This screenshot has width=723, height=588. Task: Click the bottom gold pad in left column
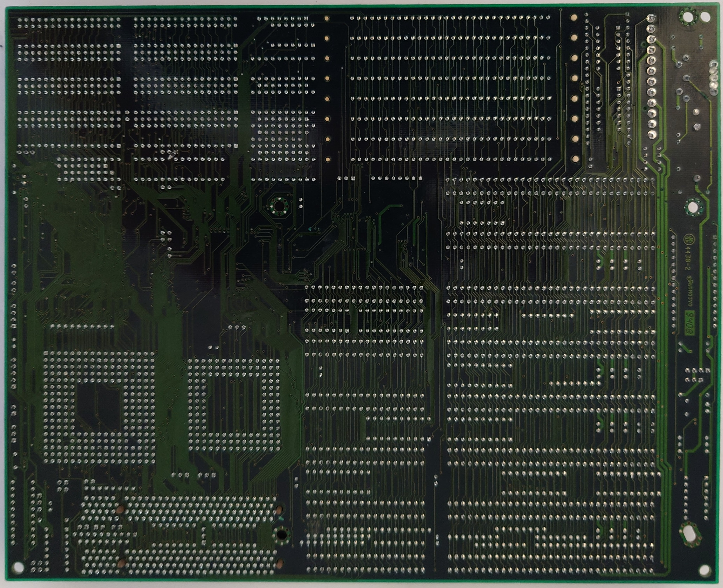click(x=327, y=159)
